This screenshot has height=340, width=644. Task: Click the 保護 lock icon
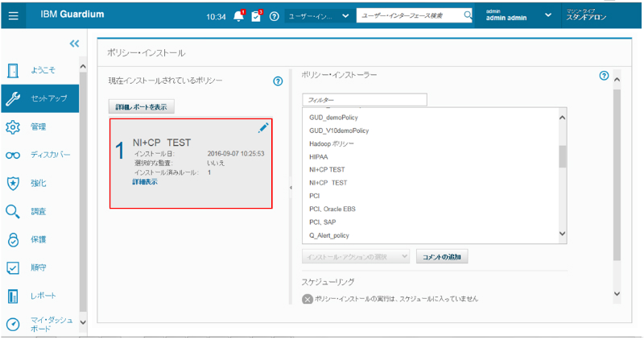(x=13, y=239)
